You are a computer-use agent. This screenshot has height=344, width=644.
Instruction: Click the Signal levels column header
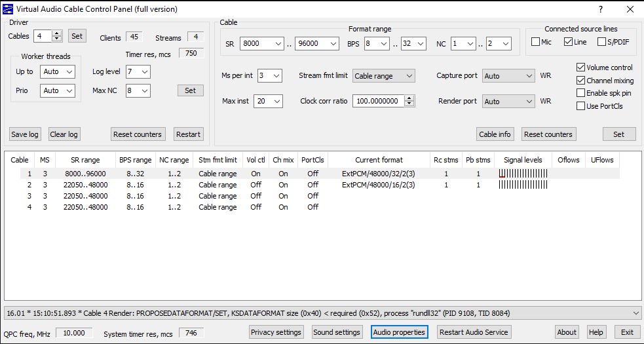[x=522, y=160]
